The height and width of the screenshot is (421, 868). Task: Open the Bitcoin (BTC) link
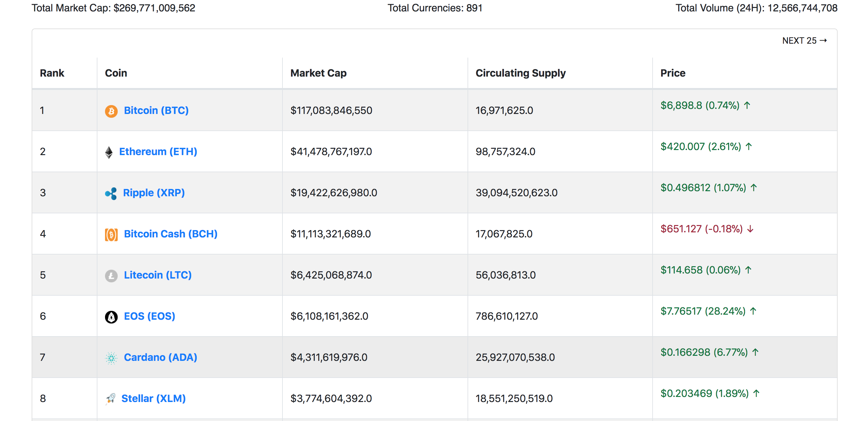[156, 110]
